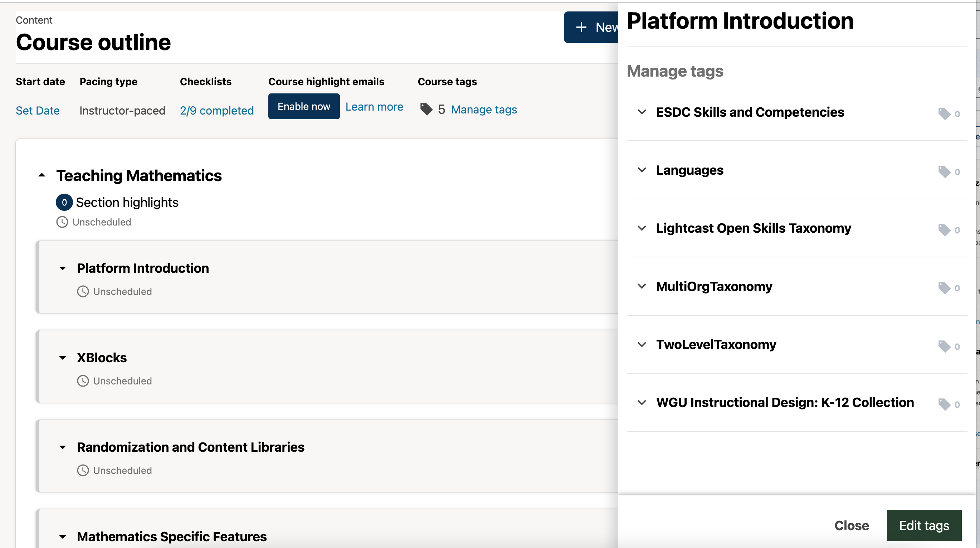The height and width of the screenshot is (548, 980).
Task: Expand Lightcast Open Skills Taxonomy
Action: pyautogui.click(x=642, y=228)
